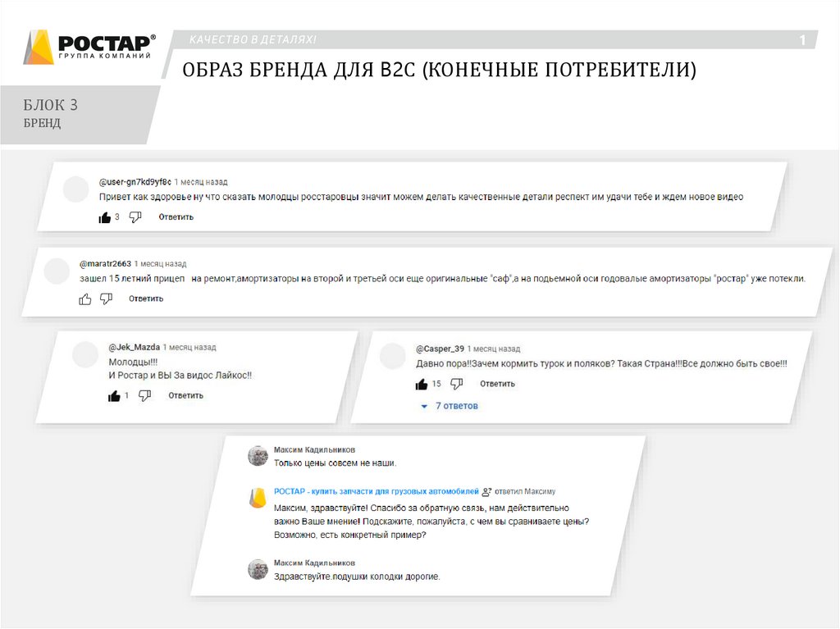Open avatar of @user-gn7kd9yf8c

[x=76, y=189]
